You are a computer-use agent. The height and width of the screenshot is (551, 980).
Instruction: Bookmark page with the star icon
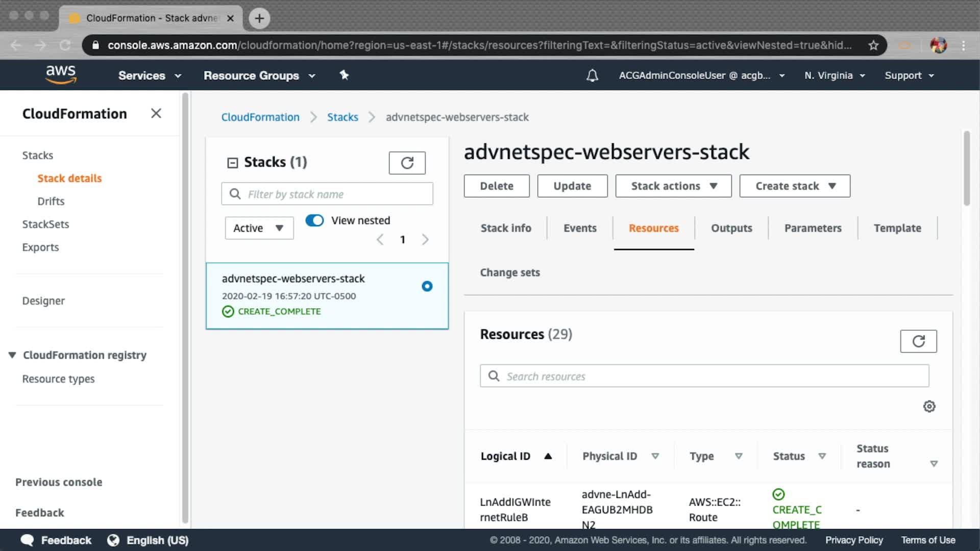873,45
